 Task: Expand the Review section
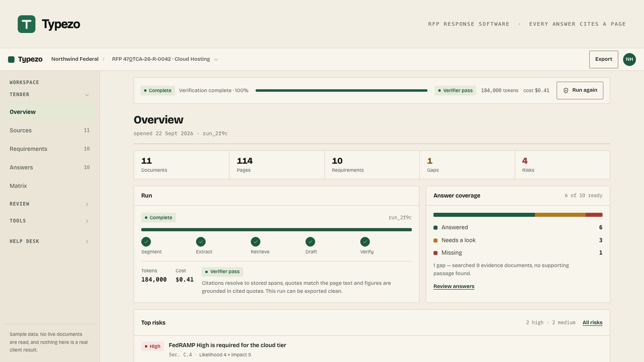point(50,204)
